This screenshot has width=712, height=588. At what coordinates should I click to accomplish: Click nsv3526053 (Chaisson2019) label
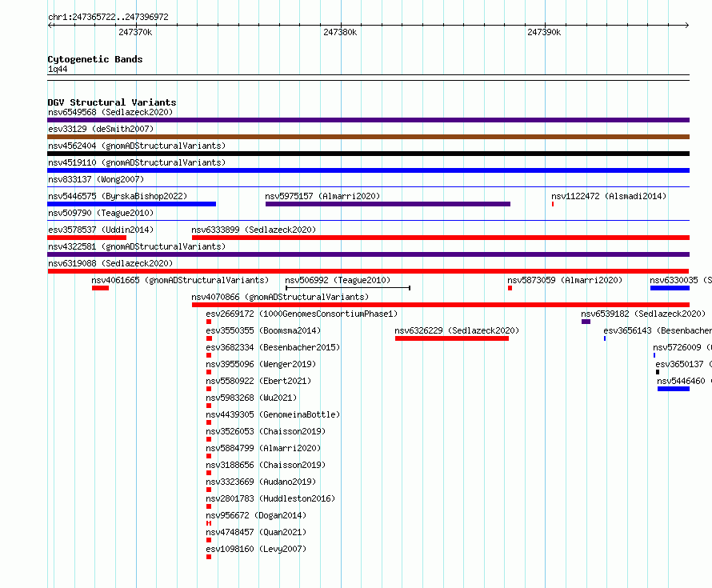click(266, 431)
